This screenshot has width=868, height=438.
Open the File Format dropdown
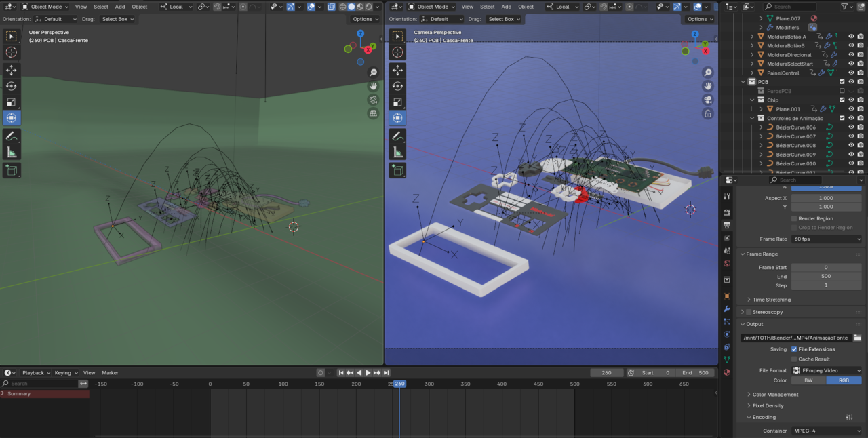pos(826,370)
